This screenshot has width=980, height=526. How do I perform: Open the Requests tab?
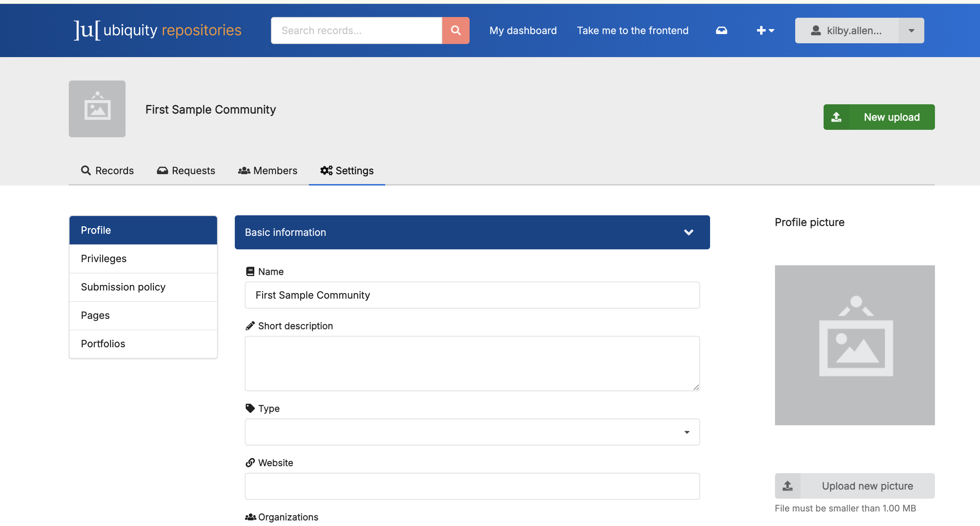point(186,170)
